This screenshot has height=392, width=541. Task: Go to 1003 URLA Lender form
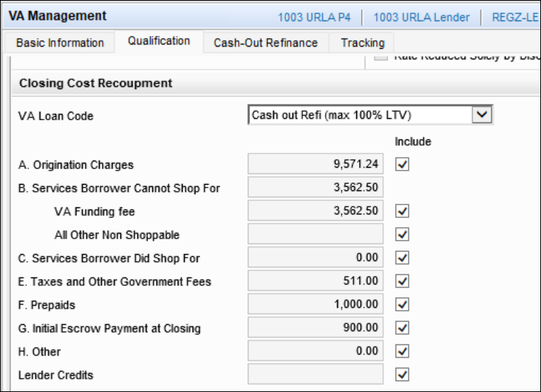(x=421, y=16)
